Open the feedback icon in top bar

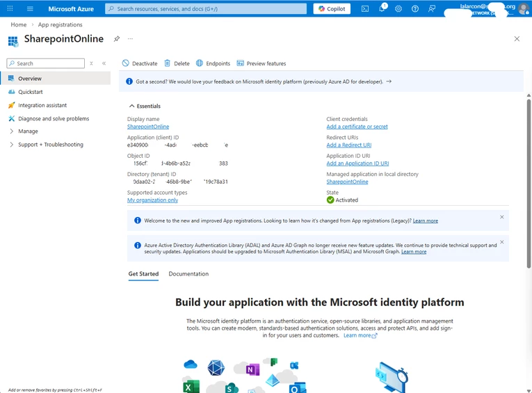[x=432, y=9]
